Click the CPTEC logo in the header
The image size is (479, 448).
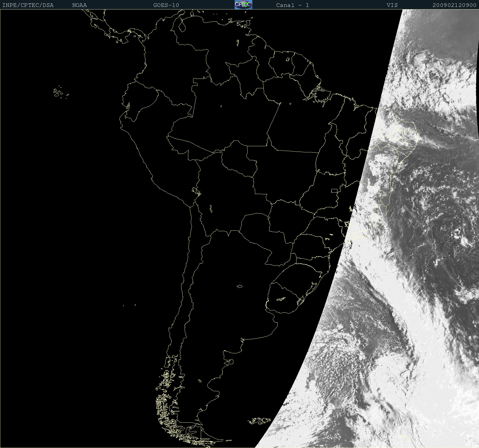pyautogui.click(x=243, y=5)
